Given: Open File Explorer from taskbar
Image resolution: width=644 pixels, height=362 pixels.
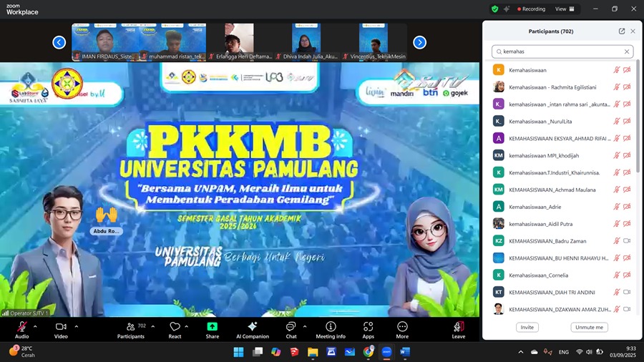Looking at the screenshot, I should (313, 352).
